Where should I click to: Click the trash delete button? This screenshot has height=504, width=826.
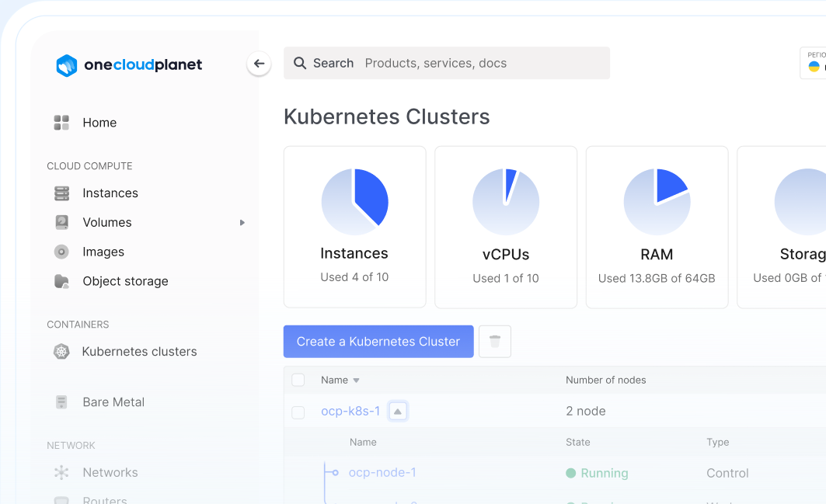coord(495,341)
